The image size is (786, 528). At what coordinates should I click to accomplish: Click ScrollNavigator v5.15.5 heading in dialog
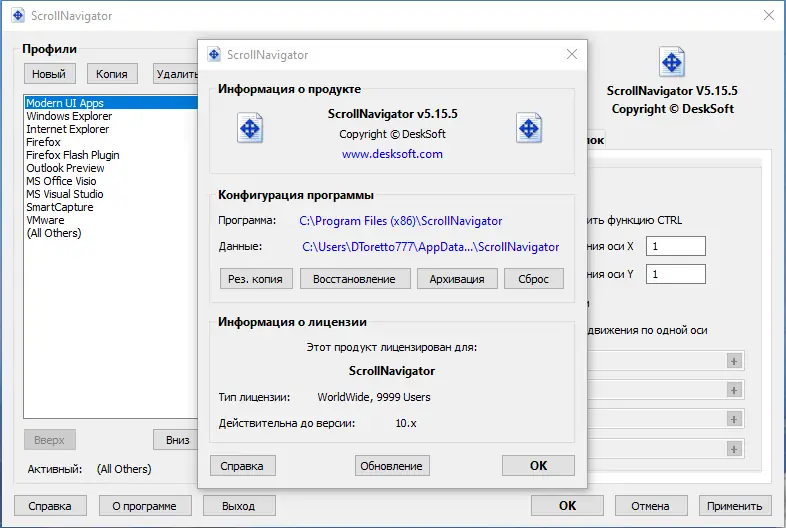click(x=392, y=114)
